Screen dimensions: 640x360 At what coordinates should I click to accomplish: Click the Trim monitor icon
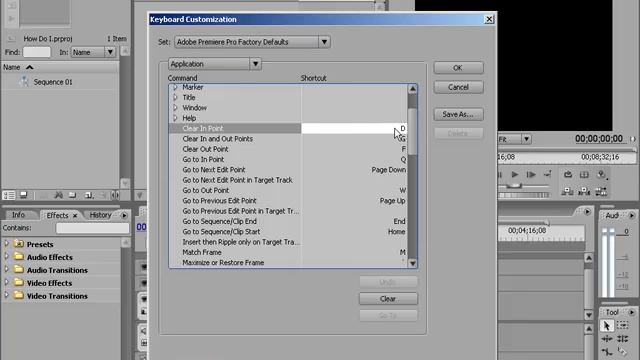tap(601, 191)
